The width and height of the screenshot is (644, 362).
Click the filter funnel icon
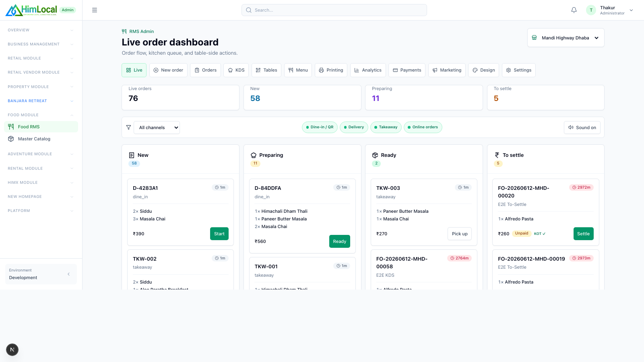click(x=128, y=128)
